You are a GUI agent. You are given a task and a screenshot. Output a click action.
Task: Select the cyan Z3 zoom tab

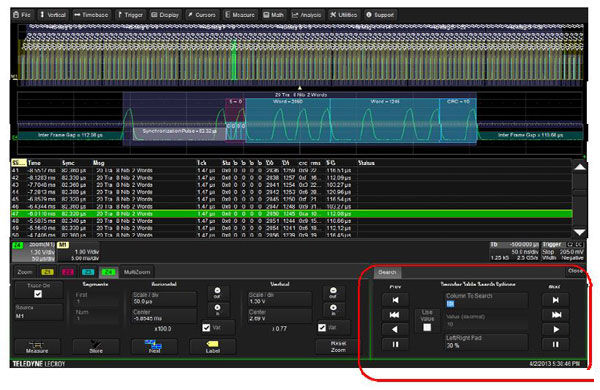(88, 272)
